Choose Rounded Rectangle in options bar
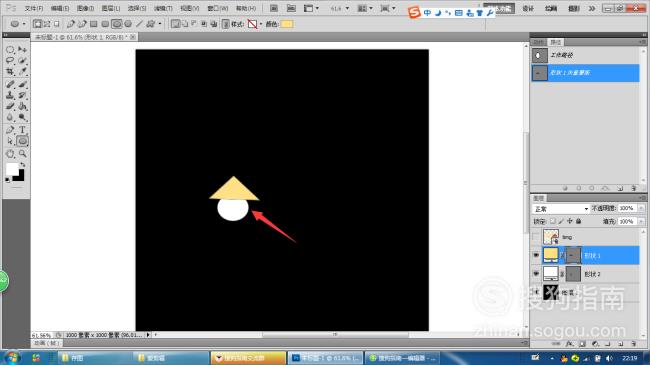 coord(105,24)
